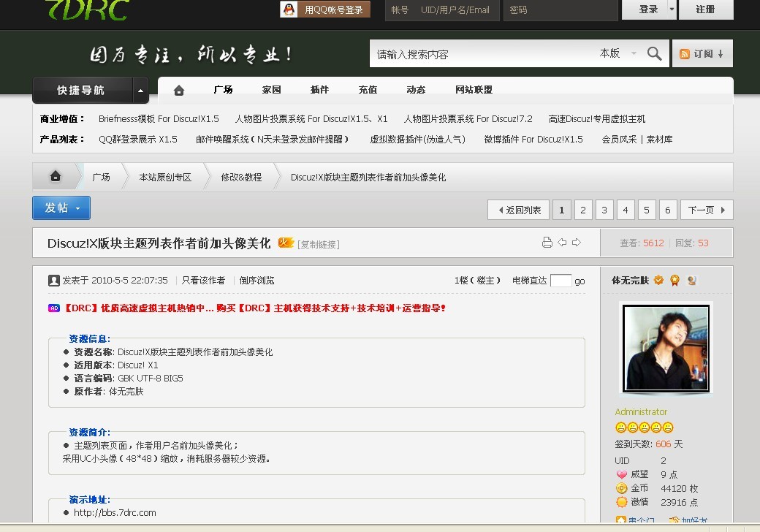Click the post author person icon

coord(54,280)
